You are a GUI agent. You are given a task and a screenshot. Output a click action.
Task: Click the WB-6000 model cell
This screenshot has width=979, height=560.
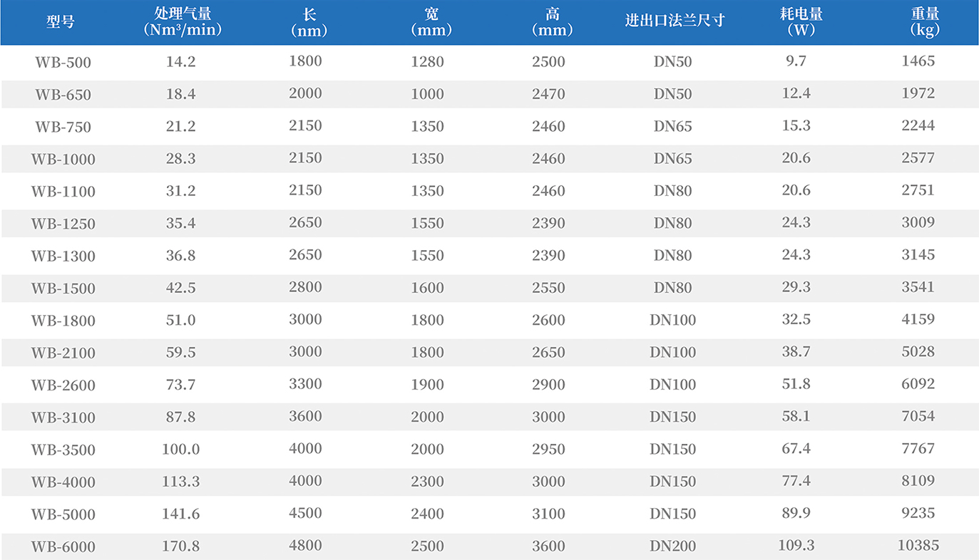[63, 547]
